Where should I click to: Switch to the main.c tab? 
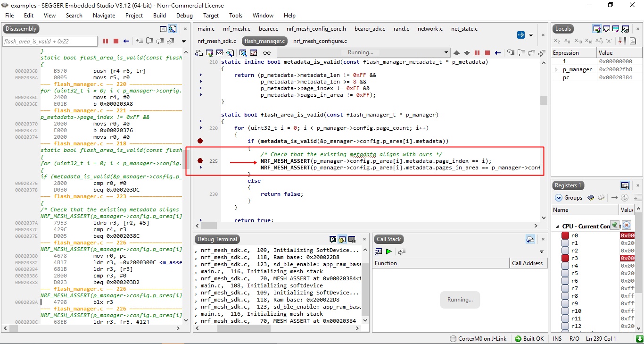(206, 29)
